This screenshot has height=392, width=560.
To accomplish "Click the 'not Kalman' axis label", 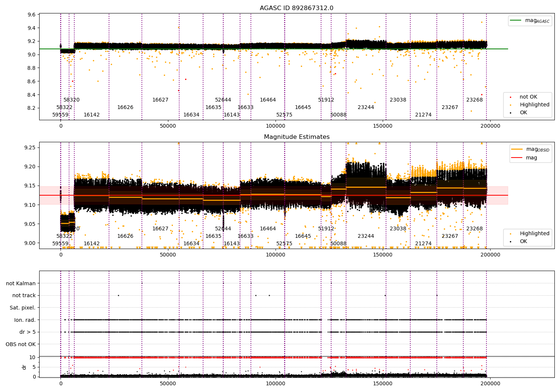I will [x=21, y=283].
